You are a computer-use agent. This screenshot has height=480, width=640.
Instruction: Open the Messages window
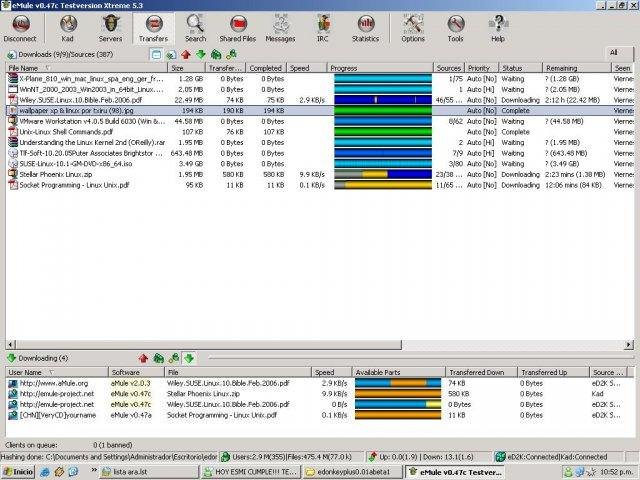pyautogui.click(x=280, y=28)
